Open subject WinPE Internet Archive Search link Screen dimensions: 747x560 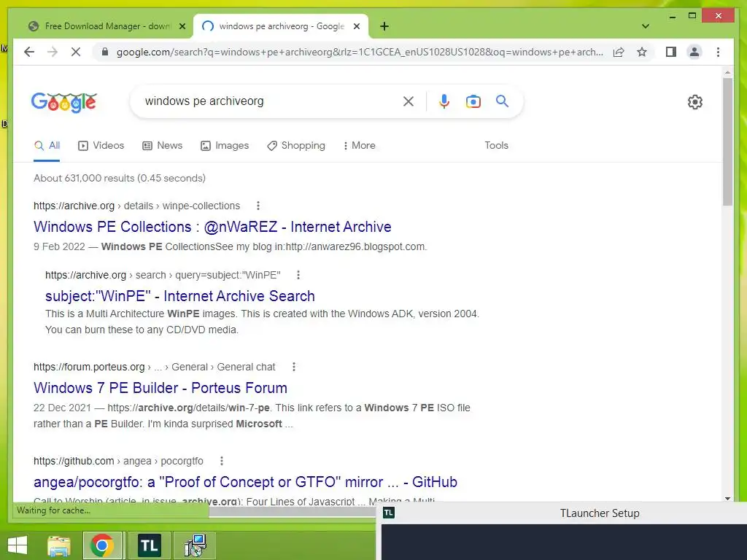[180, 296]
